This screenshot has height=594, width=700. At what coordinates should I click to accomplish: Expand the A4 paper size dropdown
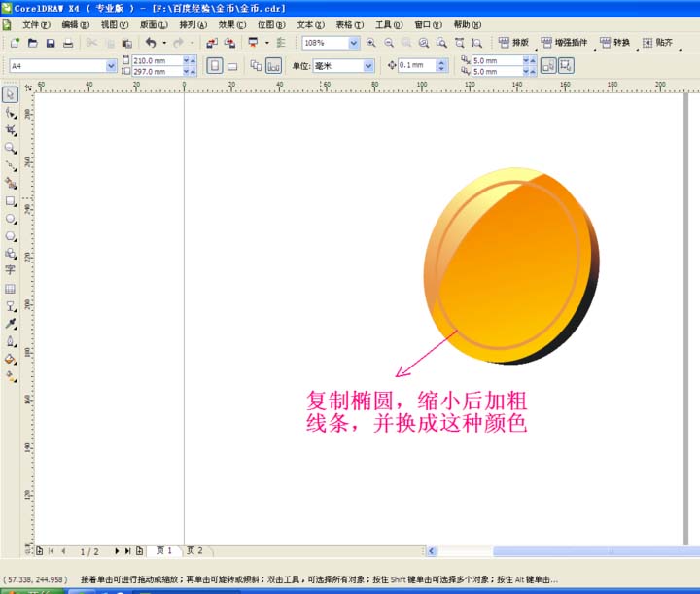(111, 66)
